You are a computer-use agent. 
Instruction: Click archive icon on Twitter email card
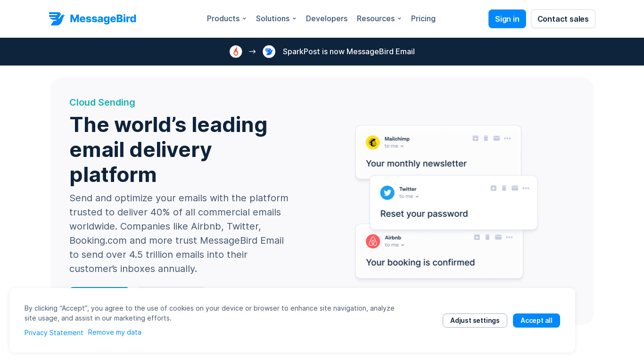pos(494,188)
